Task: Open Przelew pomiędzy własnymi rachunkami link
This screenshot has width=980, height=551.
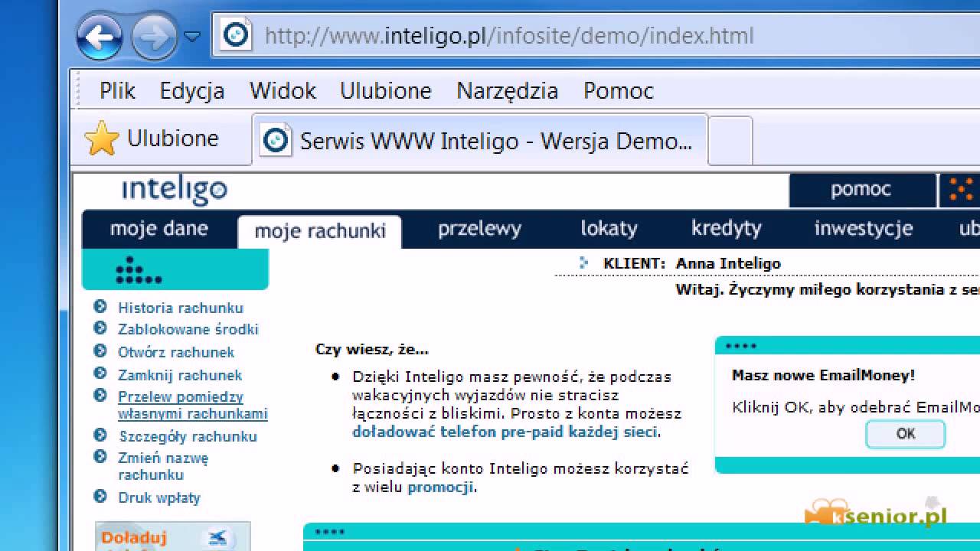Action: coord(193,406)
